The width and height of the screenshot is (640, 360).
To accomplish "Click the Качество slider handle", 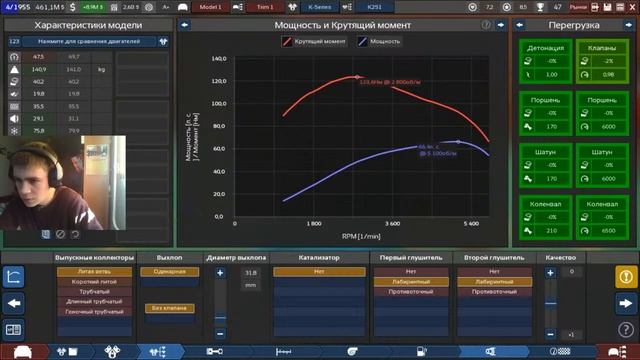I will (x=550, y=303).
